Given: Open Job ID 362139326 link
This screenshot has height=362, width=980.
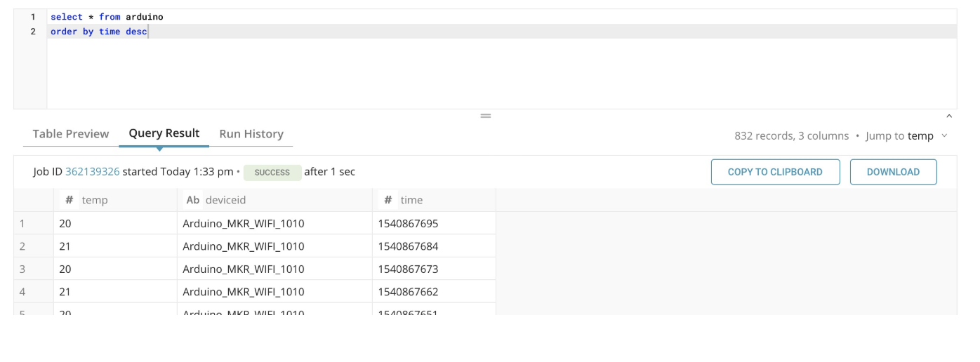Looking at the screenshot, I should coord(92,172).
